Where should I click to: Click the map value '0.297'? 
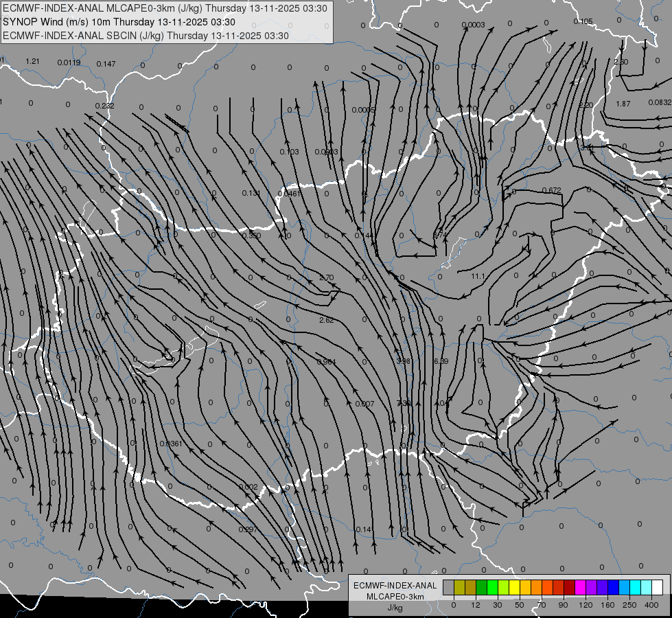[248, 529]
